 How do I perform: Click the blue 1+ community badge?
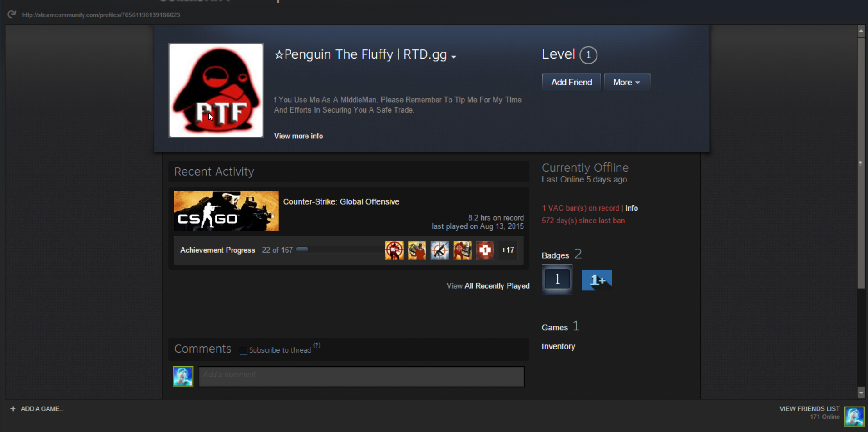(597, 280)
